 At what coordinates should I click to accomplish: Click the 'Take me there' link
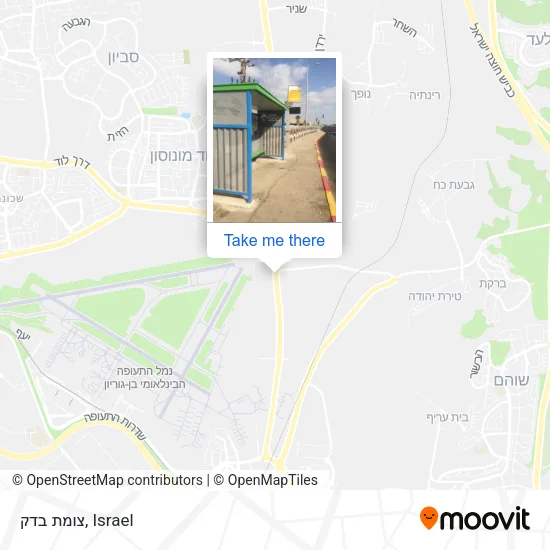(x=274, y=241)
